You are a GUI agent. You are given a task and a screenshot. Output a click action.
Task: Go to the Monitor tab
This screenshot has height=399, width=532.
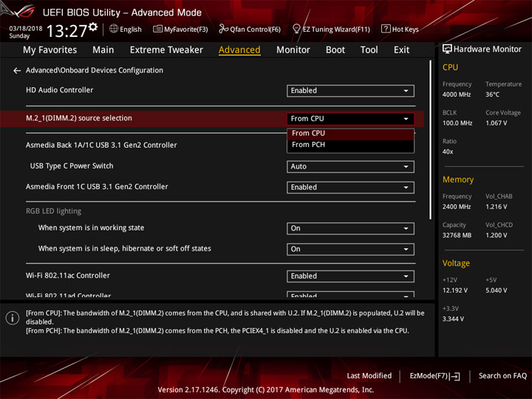293,50
